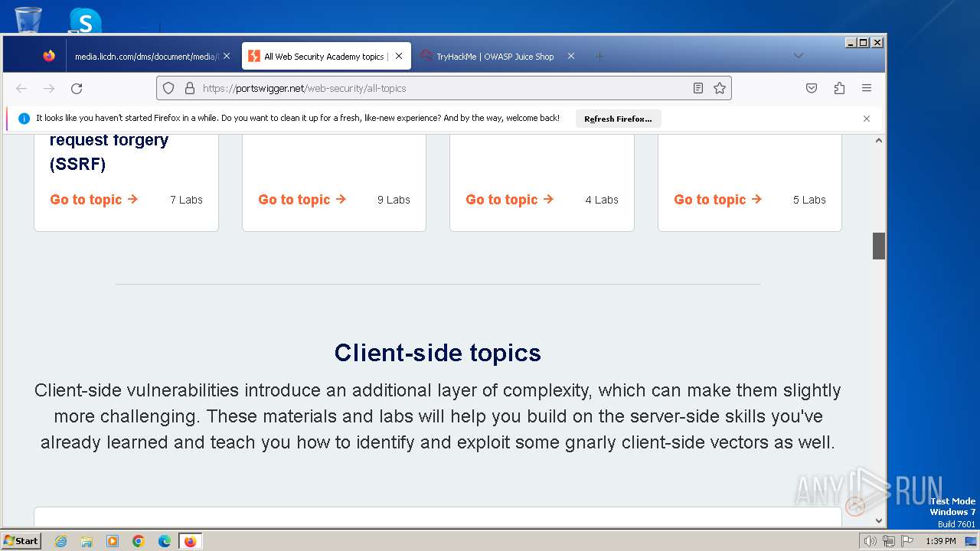Show site security info via padlock icon
The height and width of the screenshot is (551, 980).
point(190,88)
